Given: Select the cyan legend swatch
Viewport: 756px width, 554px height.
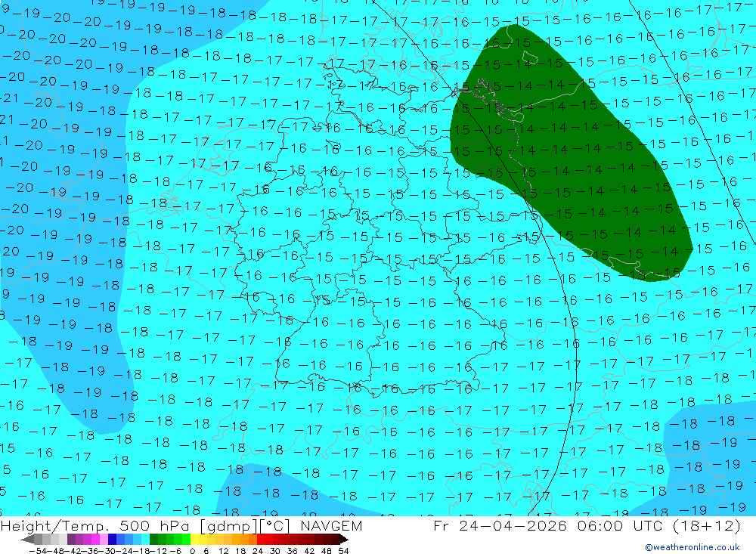Looking at the screenshot, I should tap(145, 540).
